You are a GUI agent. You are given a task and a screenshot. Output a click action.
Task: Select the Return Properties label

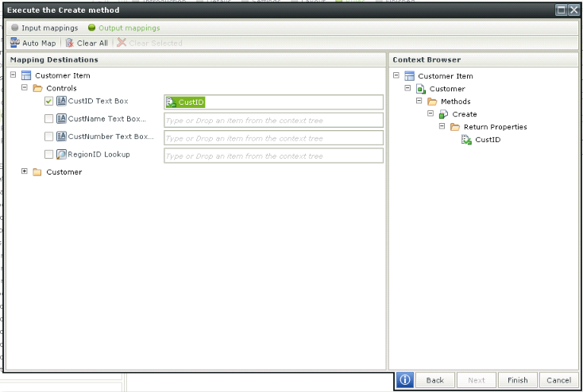(x=496, y=127)
